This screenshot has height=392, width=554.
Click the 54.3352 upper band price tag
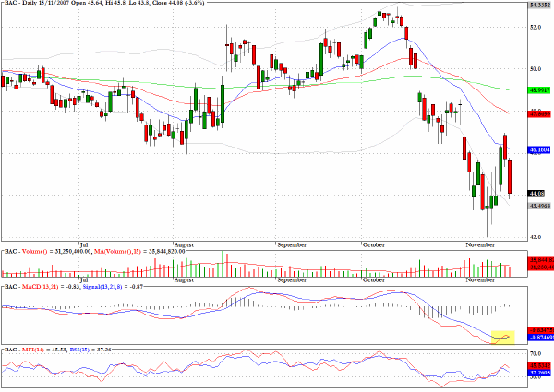(540, 5)
